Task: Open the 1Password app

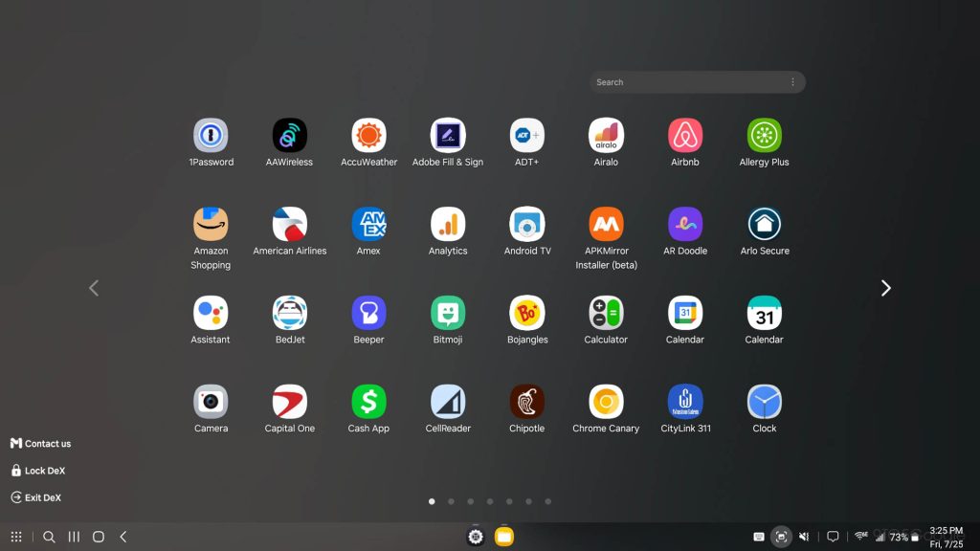Action: coord(211,136)
